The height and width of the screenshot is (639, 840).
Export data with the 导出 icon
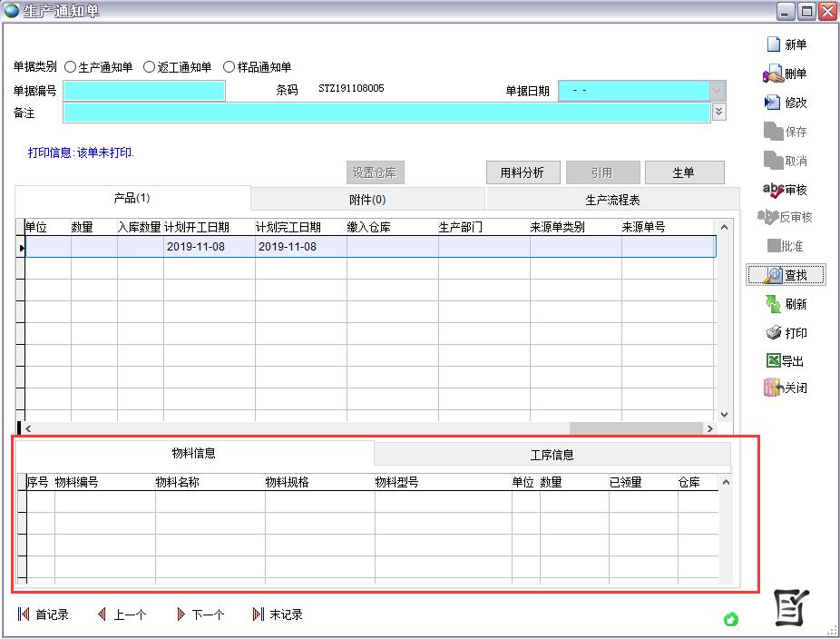773,360
